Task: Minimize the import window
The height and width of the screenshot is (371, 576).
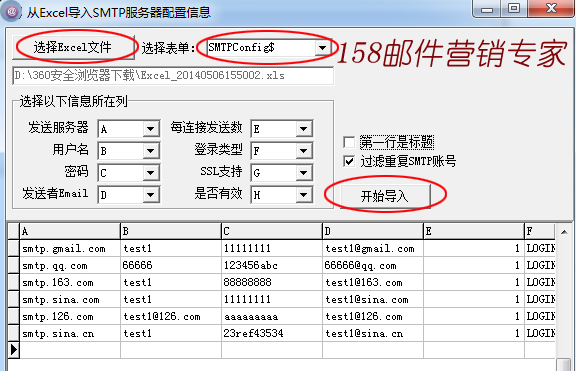Action: 487,9
